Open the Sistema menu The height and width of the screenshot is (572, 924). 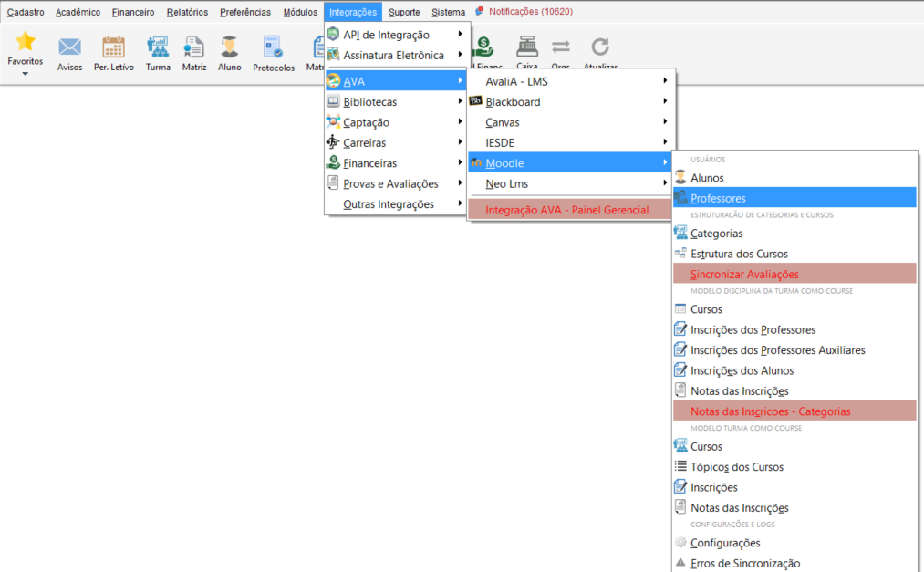point(448,12)
